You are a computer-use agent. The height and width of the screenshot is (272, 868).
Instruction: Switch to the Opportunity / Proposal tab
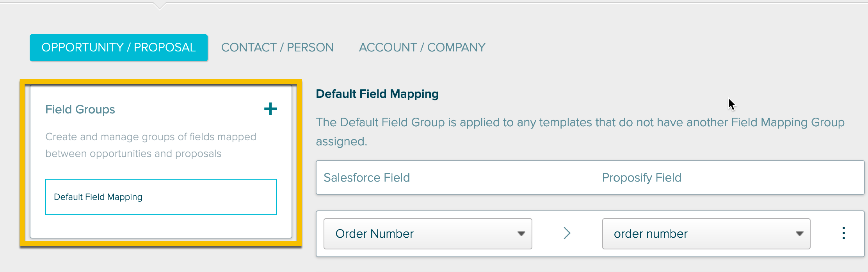pyautogui.click(x=119, y=48)
